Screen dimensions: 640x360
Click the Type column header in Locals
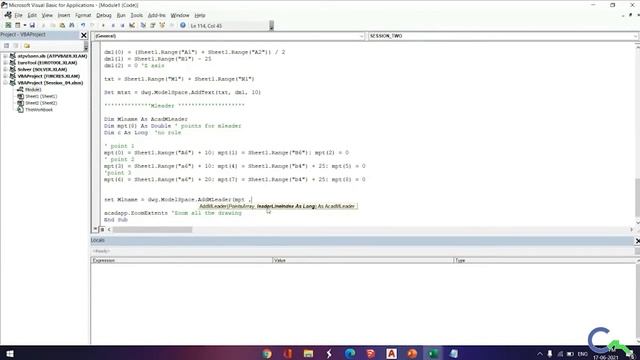coord(546,260)
